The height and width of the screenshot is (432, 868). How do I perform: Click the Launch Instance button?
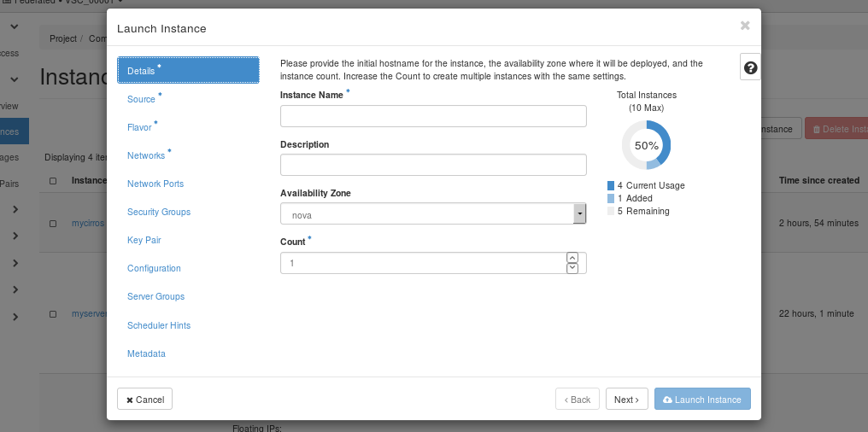pyautogui.click(x=702, y=400)
